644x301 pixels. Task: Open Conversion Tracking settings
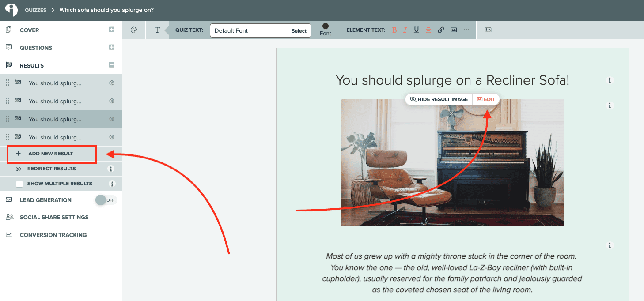click(53, 234)
